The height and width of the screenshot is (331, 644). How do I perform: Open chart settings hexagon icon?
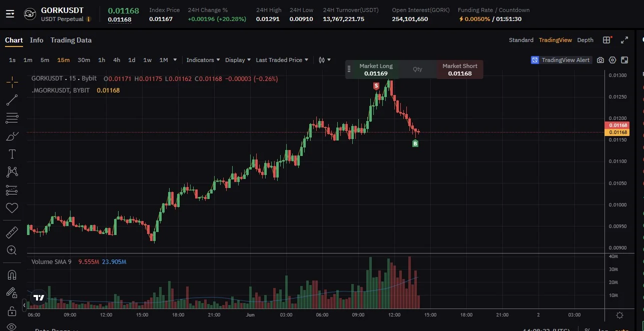click(612, 60)
